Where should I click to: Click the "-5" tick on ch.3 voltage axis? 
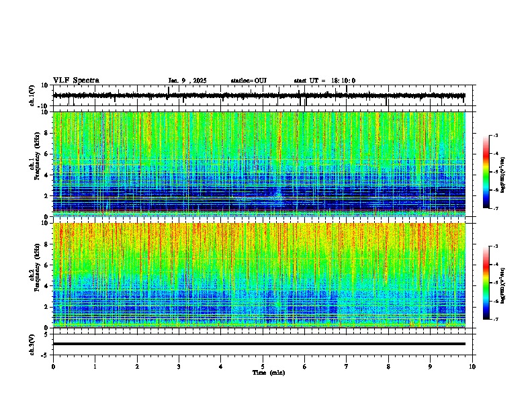[x=44, y=355]
